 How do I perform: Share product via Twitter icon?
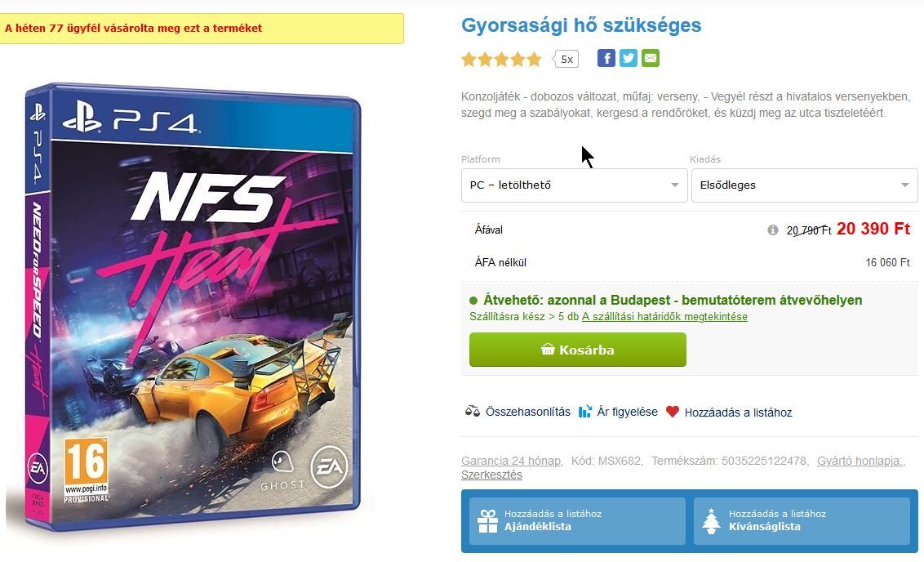pos(629,58)
